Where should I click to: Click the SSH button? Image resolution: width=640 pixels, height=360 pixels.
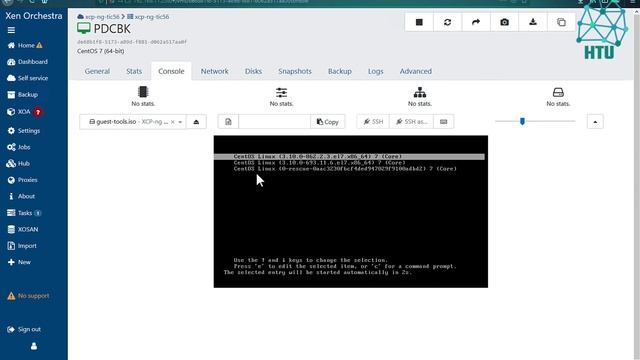tap(373, 122)
